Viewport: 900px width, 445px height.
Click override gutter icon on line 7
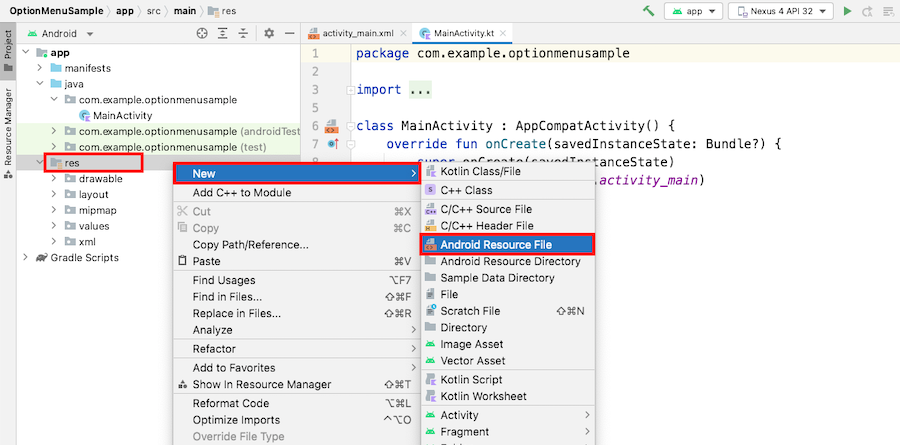pos(332,144)
